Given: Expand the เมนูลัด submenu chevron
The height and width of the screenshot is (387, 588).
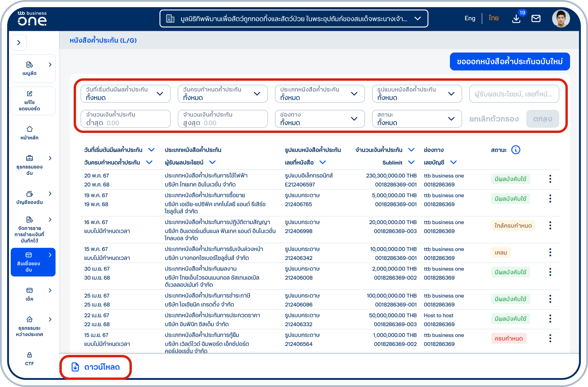Looking at the screenshot, I should coord(50,65).
